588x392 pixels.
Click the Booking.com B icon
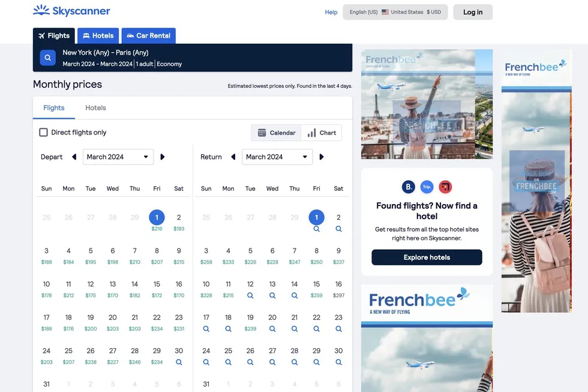pos(409,187)
